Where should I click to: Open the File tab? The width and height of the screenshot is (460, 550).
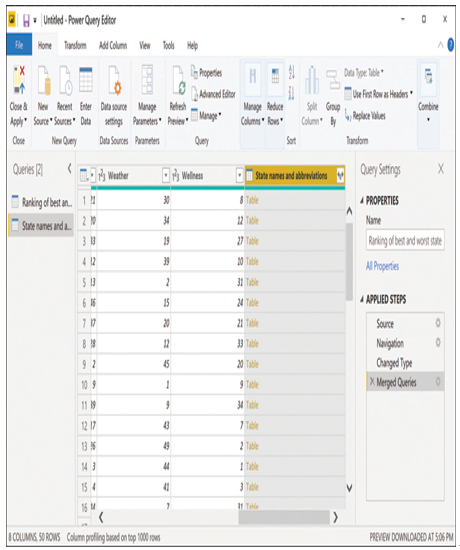(19, 45)
